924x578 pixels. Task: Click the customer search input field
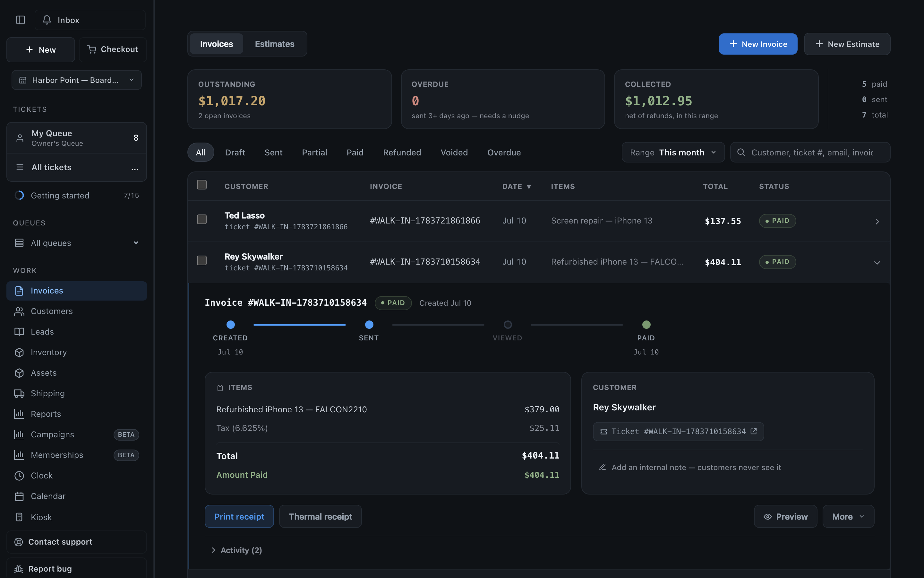810,153
